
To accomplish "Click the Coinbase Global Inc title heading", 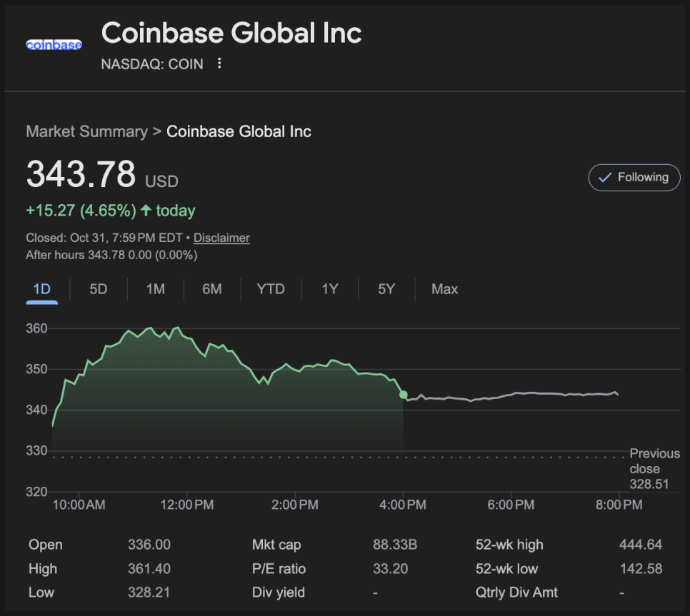I will tap(231, 33).
